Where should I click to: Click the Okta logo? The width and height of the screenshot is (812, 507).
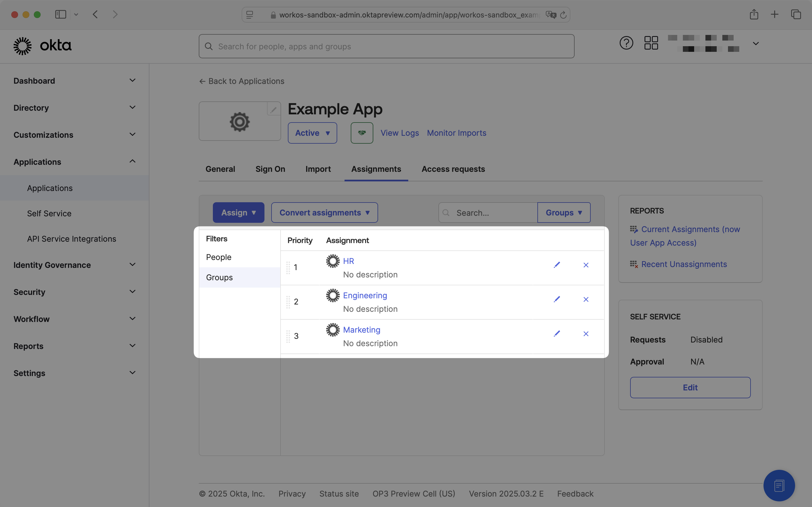point(43,46)
